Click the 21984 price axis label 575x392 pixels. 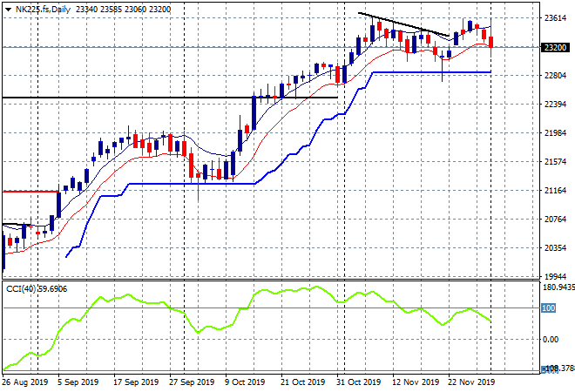click(555, 133)
